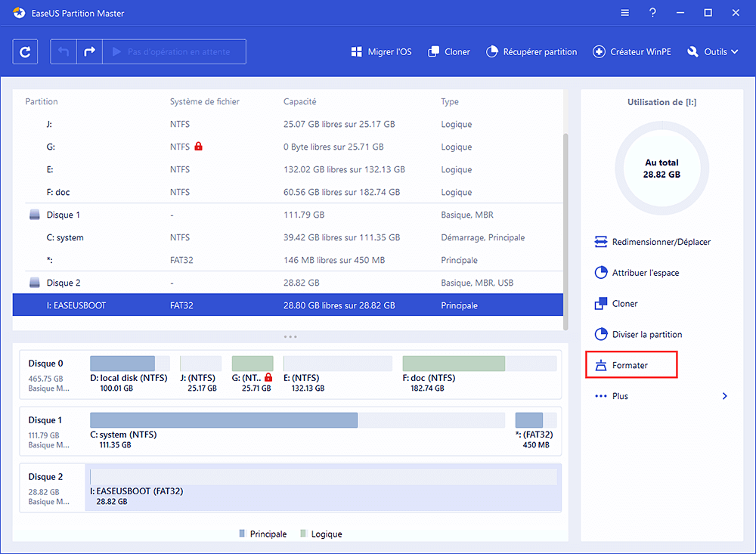Click Disque 0 label in disk map
756x554 pixels.
(46, 364)
